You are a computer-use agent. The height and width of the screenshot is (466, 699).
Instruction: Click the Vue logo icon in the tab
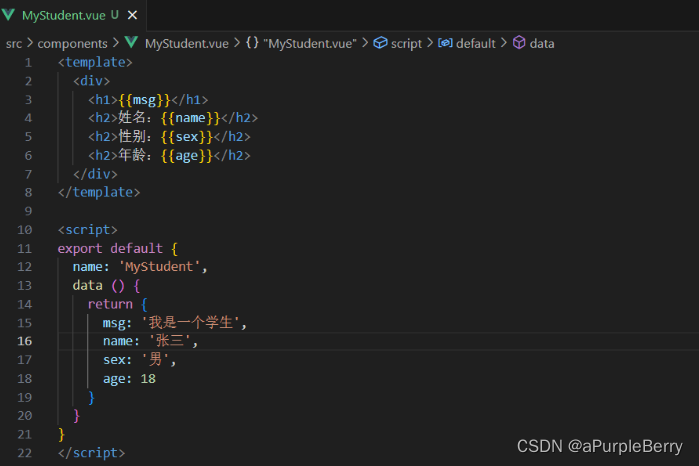(x=8, y=15)
